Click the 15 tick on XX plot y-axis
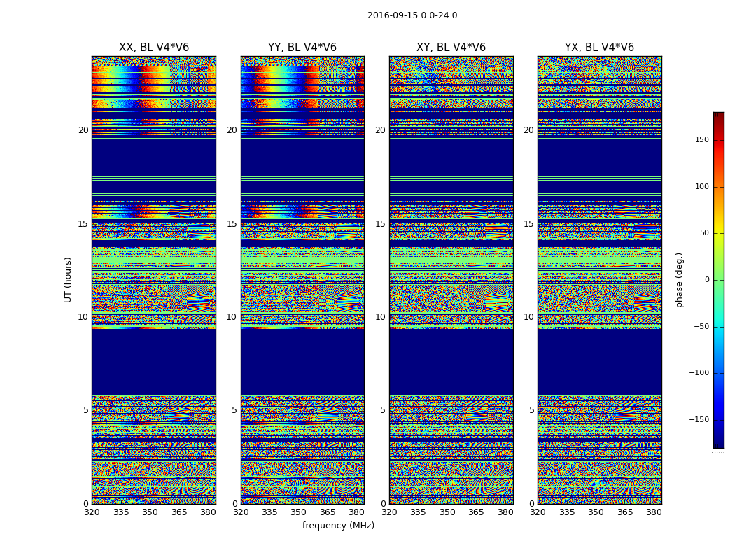Screen dimensions: 735x560 point(83,224)
